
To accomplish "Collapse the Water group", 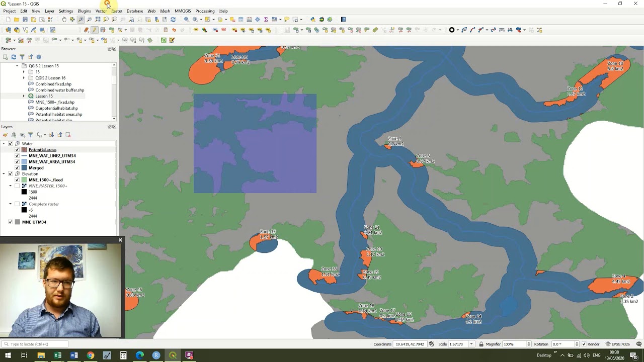I will pyautogui.click(x=4, y=144).
